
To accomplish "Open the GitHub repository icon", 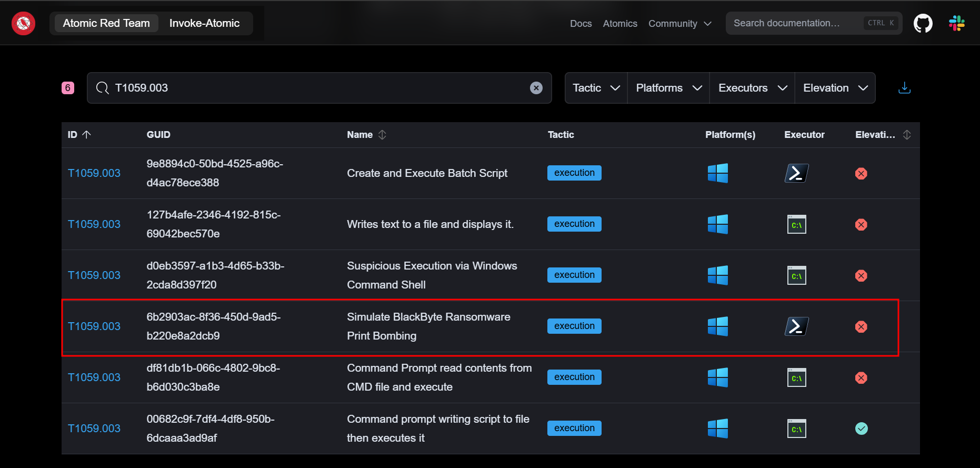I will [x=923, y=23].
